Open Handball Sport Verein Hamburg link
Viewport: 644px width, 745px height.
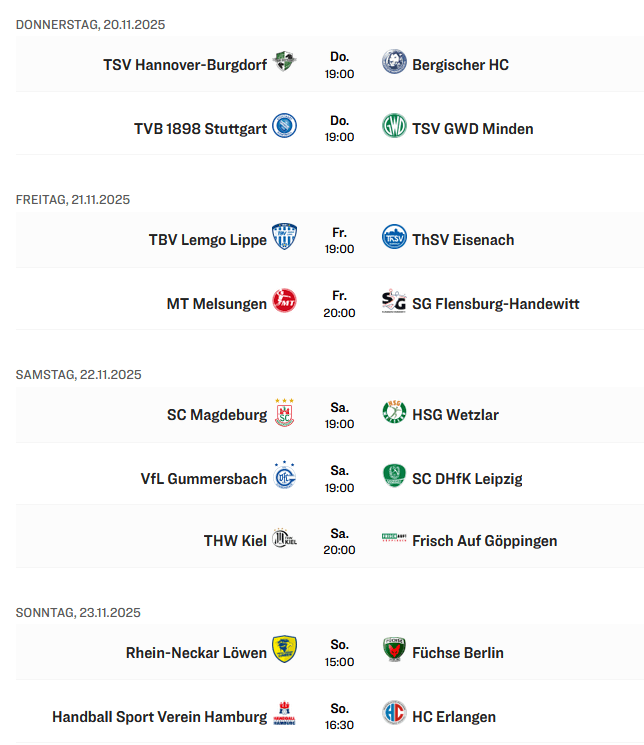tap(159, 717)
